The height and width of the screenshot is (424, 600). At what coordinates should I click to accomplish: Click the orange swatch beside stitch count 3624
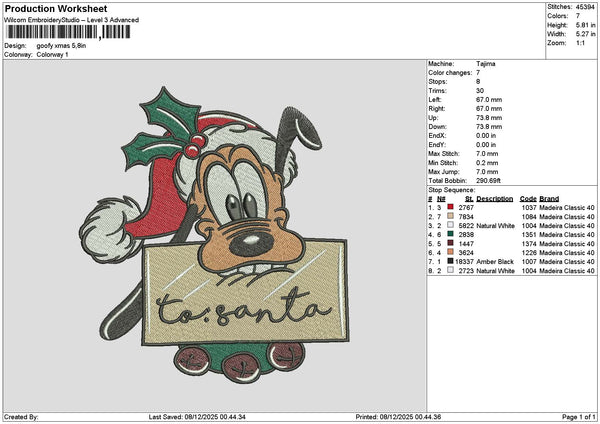point(450,252)
